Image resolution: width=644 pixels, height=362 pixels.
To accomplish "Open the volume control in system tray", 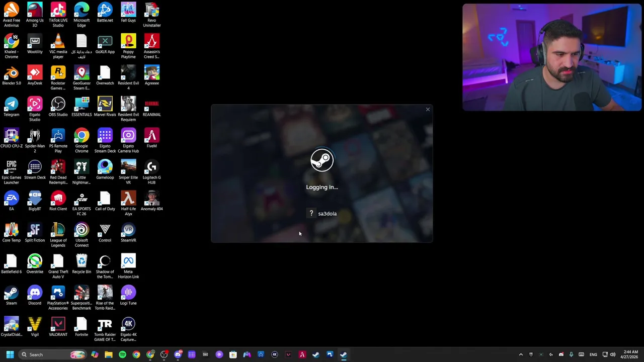I will pyautogui.click(x=613, y=354).
